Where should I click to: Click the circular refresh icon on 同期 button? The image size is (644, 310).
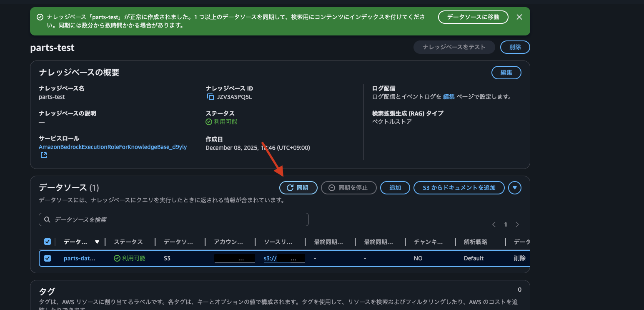291,187
